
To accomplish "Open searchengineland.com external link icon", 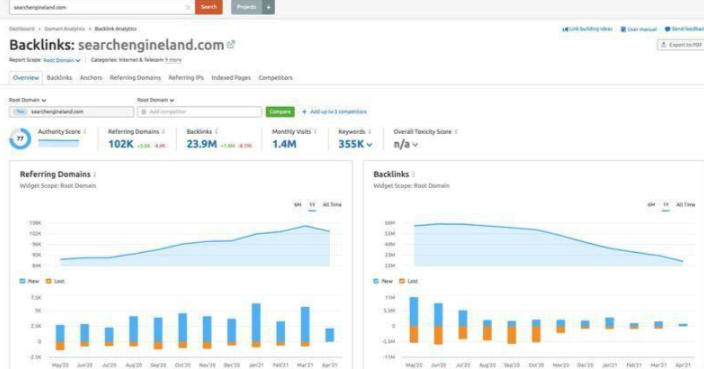I will click(231, 44).
